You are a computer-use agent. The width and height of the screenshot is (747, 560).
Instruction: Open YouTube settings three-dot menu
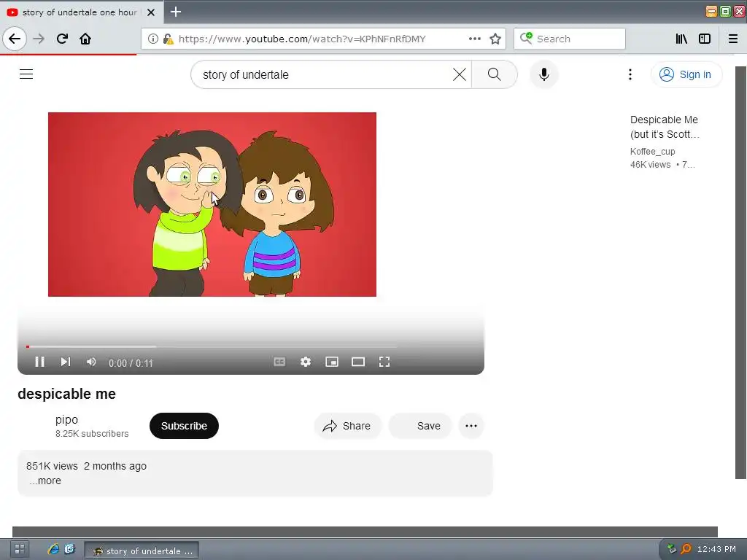[630, 74]
